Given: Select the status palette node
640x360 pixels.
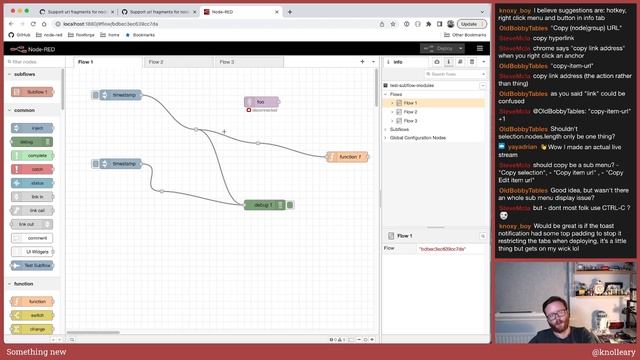Looking at the screenshot, I should point(33,183).
